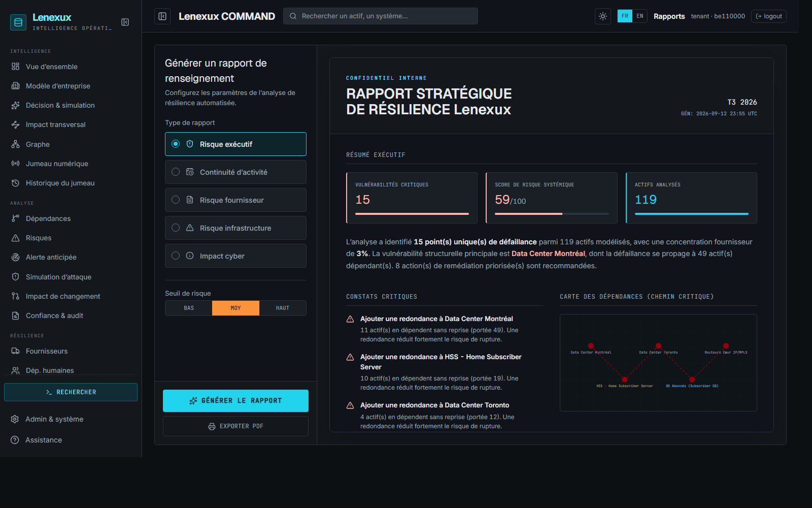Toggle light theme with the sun icon

click(x=602, y=16)
